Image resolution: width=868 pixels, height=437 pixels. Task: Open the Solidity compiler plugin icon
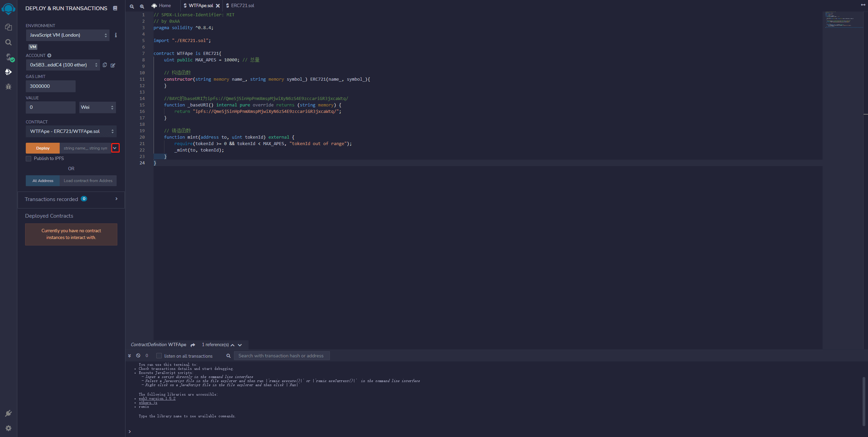point(9,57)
